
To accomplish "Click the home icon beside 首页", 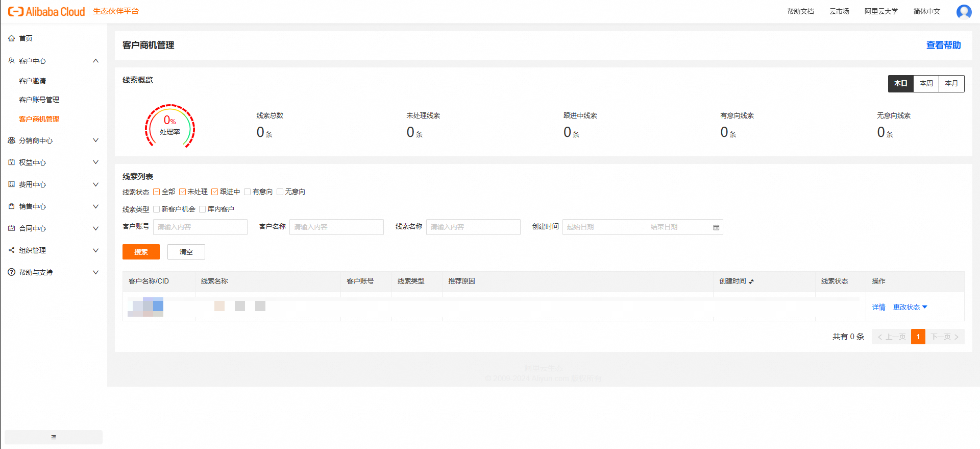I will tap(11, 38).
